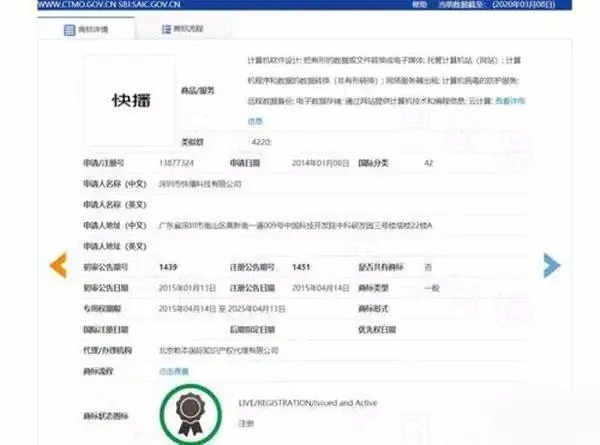The width and height of the screenshot is (600, 445).
Task: Click the blue next-record arrow
Action: 552,265
